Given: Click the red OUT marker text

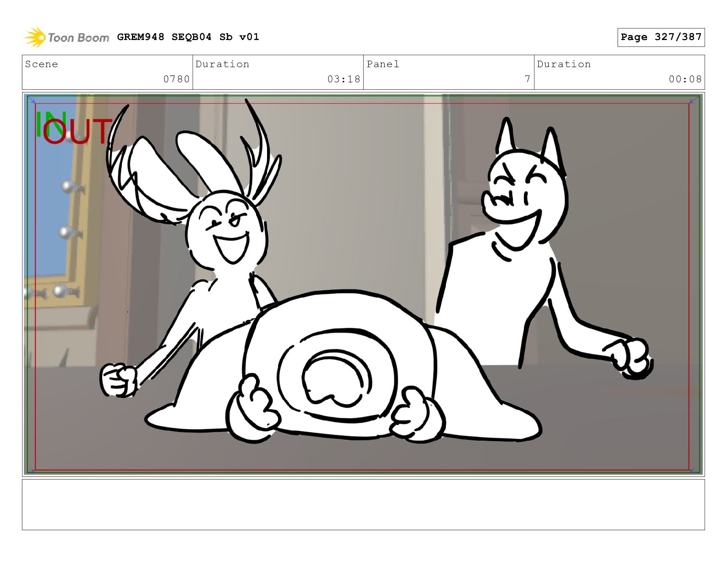Looking at the screenshot, I should tap(77, 131).
